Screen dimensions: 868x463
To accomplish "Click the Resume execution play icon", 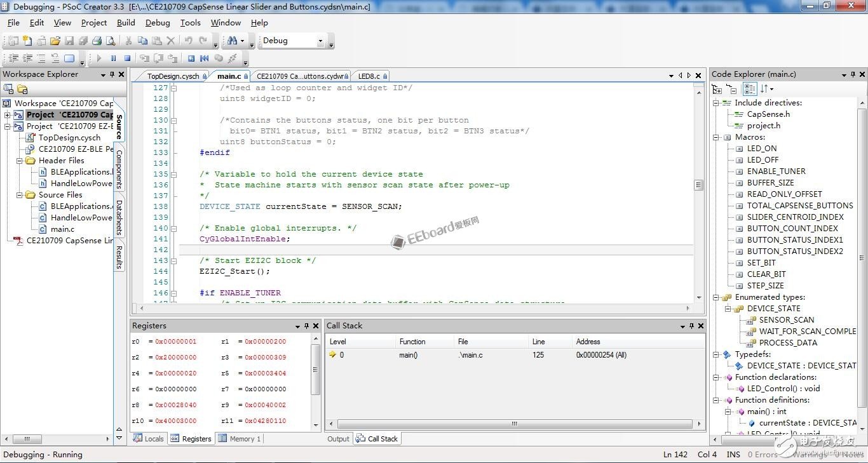I will (x=99, y=58).
